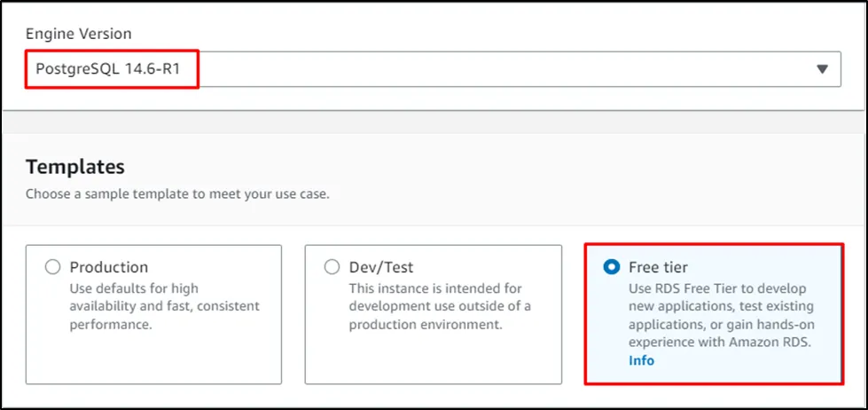868x410 pixels.
Task: Click the dropdown arrow for Engine Version
Action: [x=822, y=69]
